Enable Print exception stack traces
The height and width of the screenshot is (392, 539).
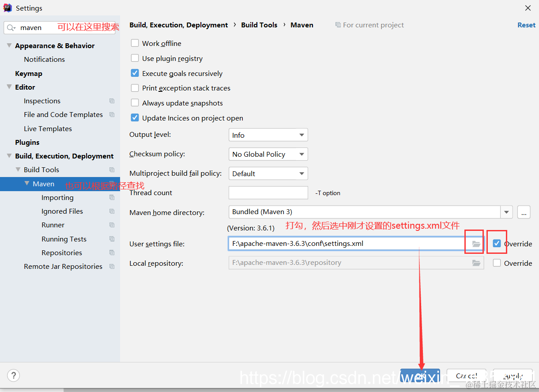pyautogui.click(x=135, y=88)
